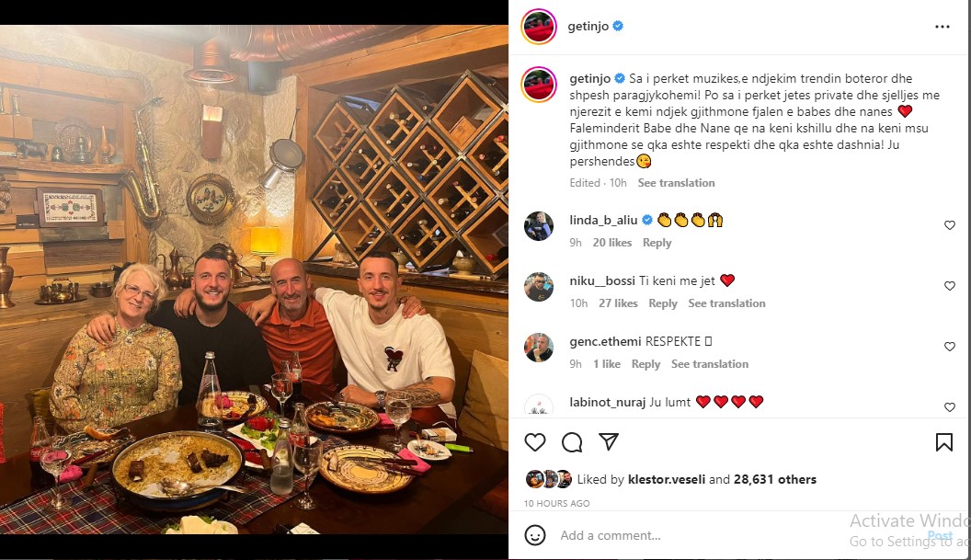Share the post via paper plane icon
Image resolution: width=971 pixels, height=560 pixels.
[609, 441]
